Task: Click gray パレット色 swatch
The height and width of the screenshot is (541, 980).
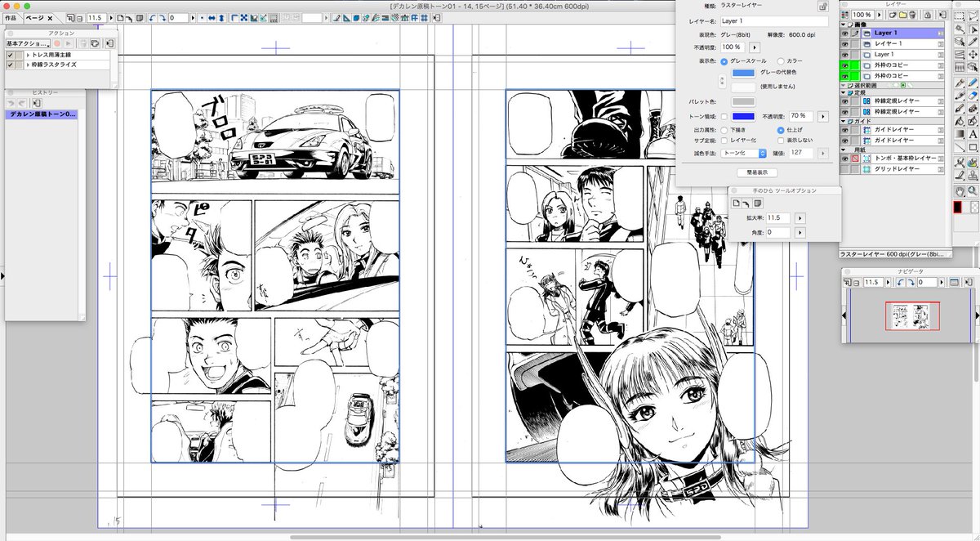Action: pyautogui.click(x=743, y=102)
